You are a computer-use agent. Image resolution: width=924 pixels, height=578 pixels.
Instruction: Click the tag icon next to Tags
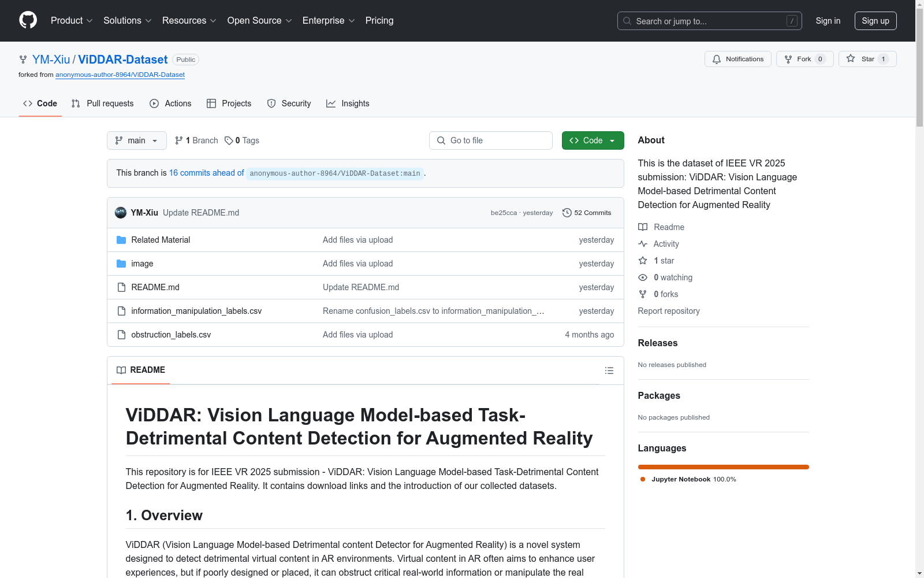click(229, 140)
